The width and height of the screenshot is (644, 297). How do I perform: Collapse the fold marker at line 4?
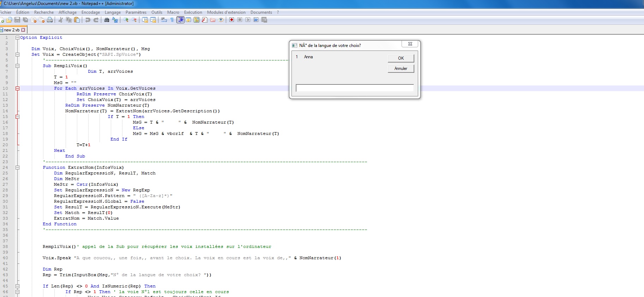pyautogui.click(x=17, y=54)
